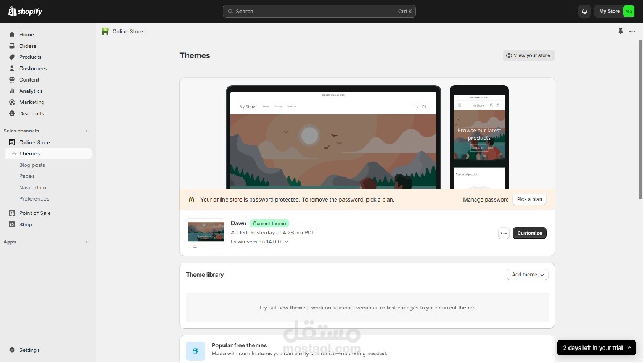Viewport: 644px width, 363px height.
Task: Click the Orders inbox icon
Action: [x=12, y=46]
